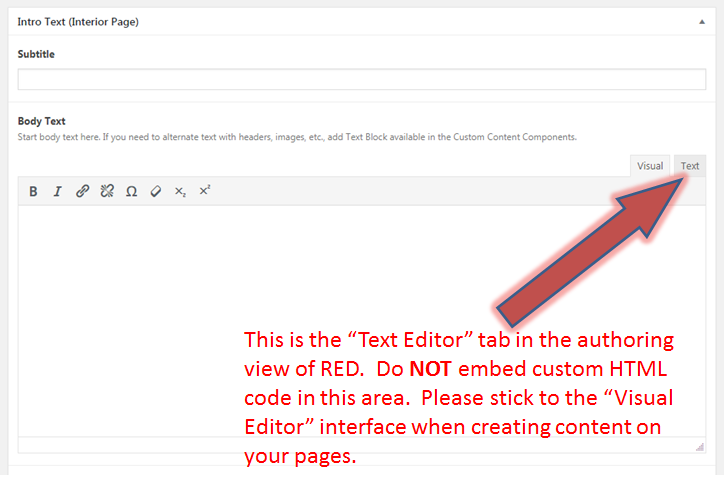The width and height of the screenshot is (724, 483).
Task: Click the 'Start body text here' help text
Action: point(297,137)
